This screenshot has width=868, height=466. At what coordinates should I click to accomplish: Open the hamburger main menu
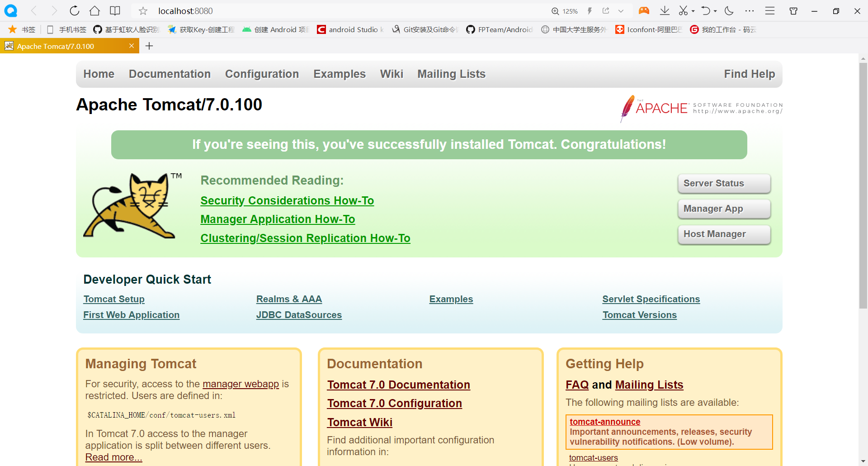tap(770, 11)
